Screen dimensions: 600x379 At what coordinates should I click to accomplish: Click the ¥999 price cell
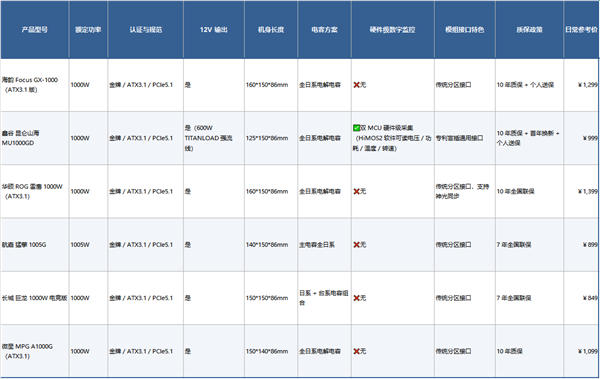[x=582, y=138]
